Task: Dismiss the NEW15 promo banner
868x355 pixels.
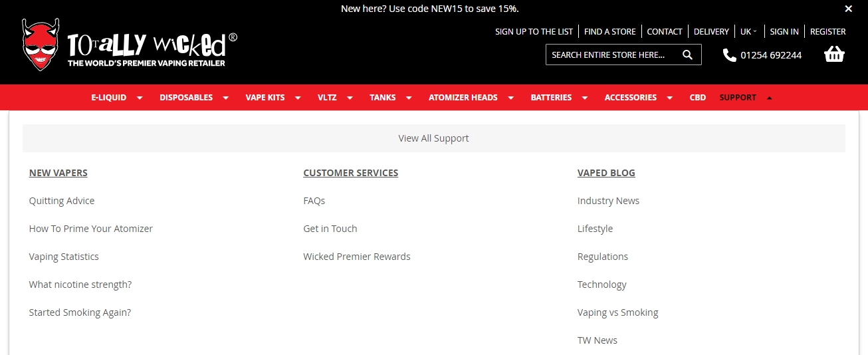Action: click(848, 9)
